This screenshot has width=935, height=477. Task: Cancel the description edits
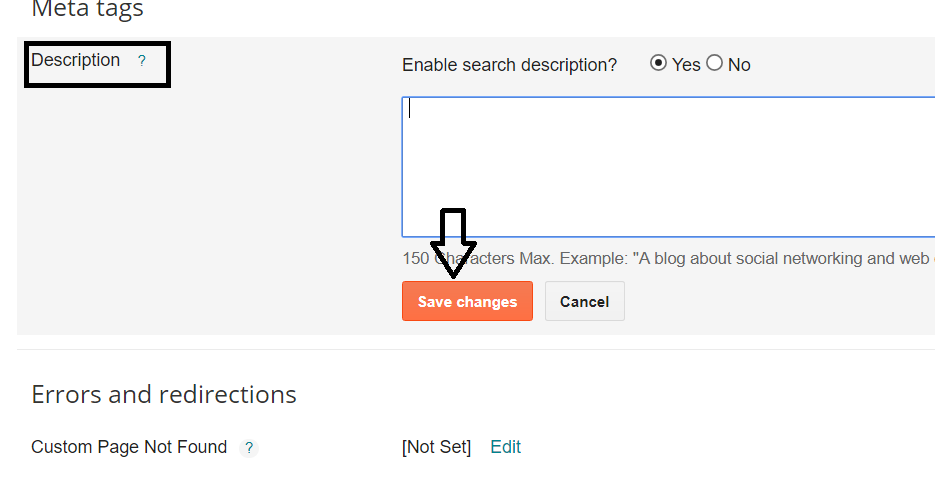[584, 301]
